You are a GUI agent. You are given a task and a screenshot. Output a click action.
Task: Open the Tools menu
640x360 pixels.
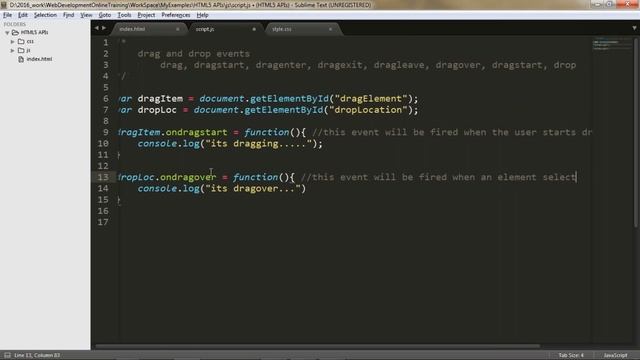124,15
